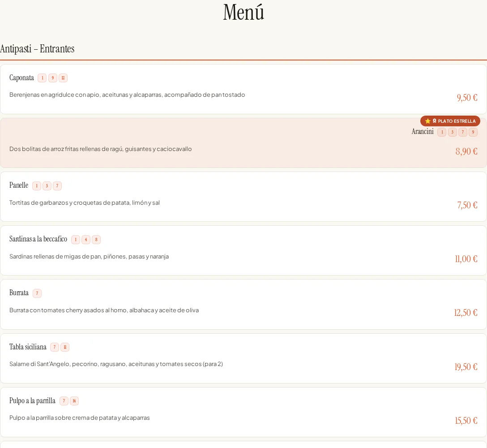
Task: Tap allergen badge 7 next to Panelle
Action: point(57,186)
